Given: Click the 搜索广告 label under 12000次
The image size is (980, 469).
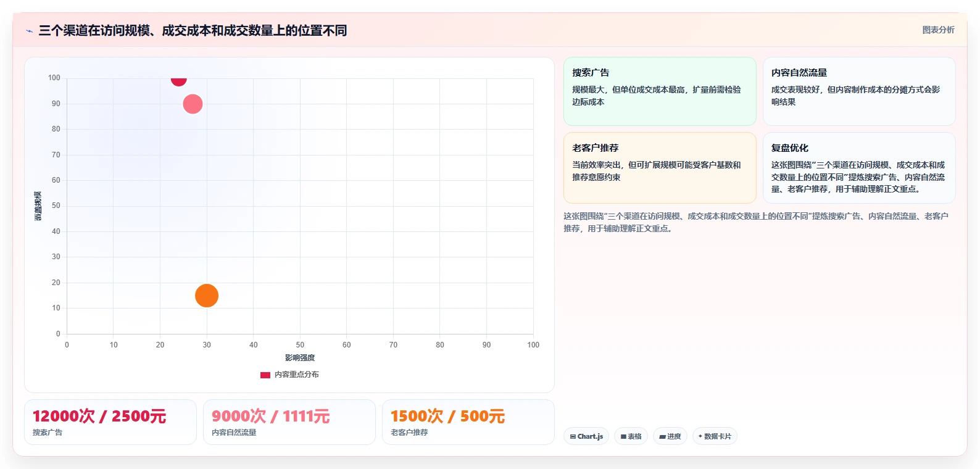Looking at the screenshot, I should [48, 433].
